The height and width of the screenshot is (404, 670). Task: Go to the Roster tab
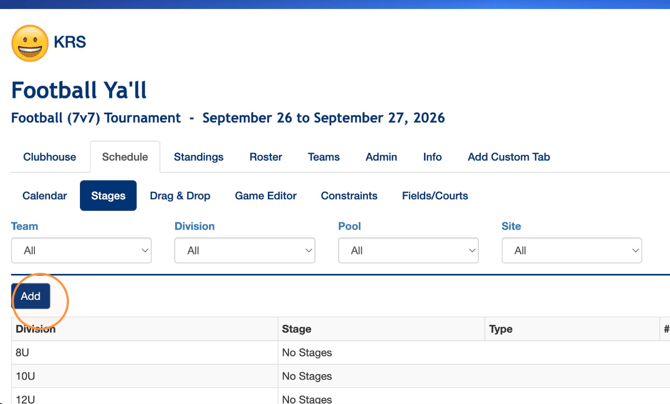tap(266, 157)
